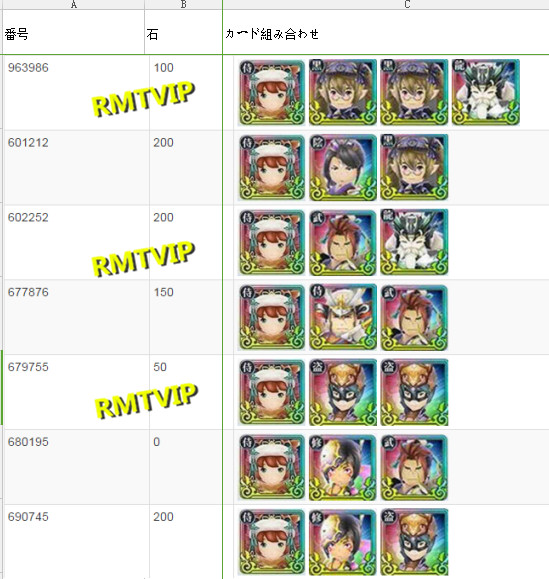Select the red-haired 武 card in row 680195
Image resolution: width=549 pixels, height=579 pixels.
(414, 467)
